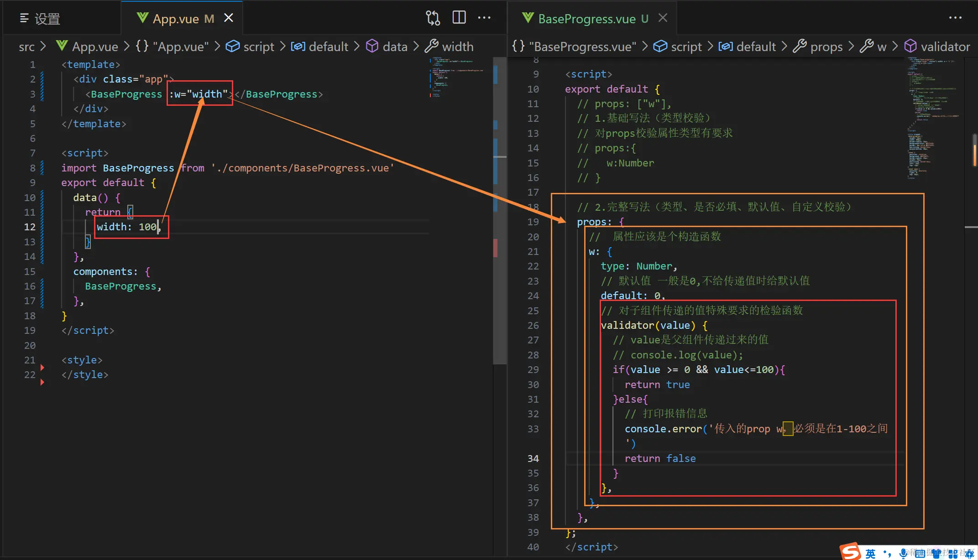Open more actions menu of right editor group
Screen dimensions: 978x560
click(955, 18)
